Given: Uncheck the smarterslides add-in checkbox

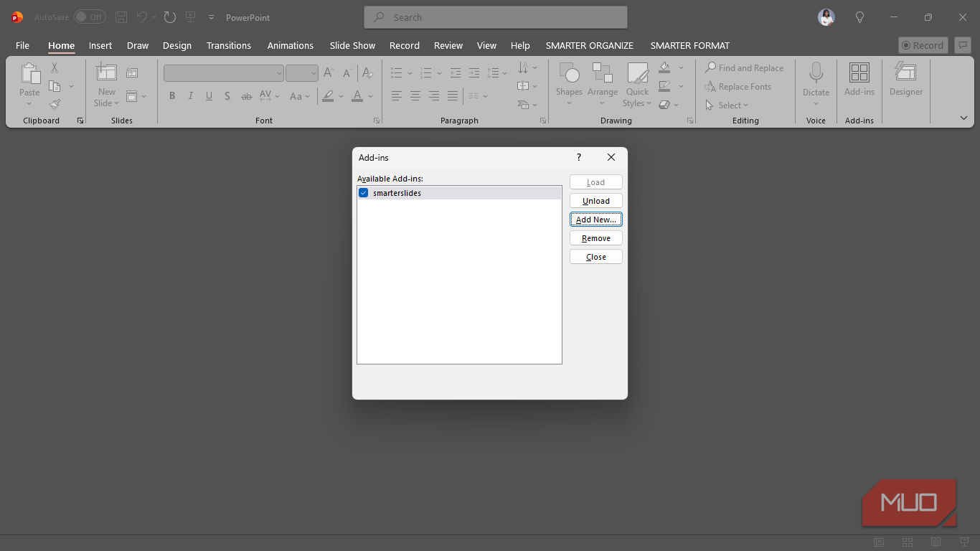Looking at the screenshot, I should [x=363, y=193].
